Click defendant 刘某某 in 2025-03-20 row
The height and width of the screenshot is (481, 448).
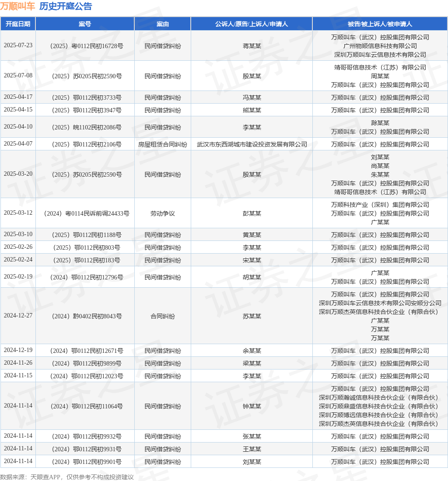coord(380,157)
